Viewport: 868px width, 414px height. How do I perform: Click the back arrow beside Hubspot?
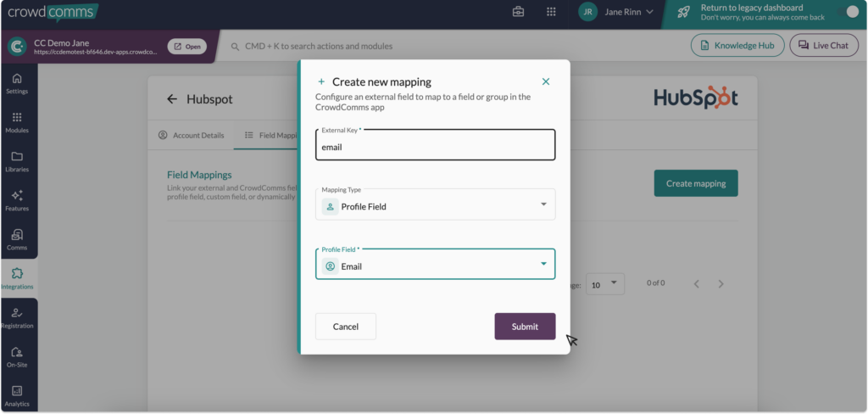pyautogui.click(x=172, y=99)
